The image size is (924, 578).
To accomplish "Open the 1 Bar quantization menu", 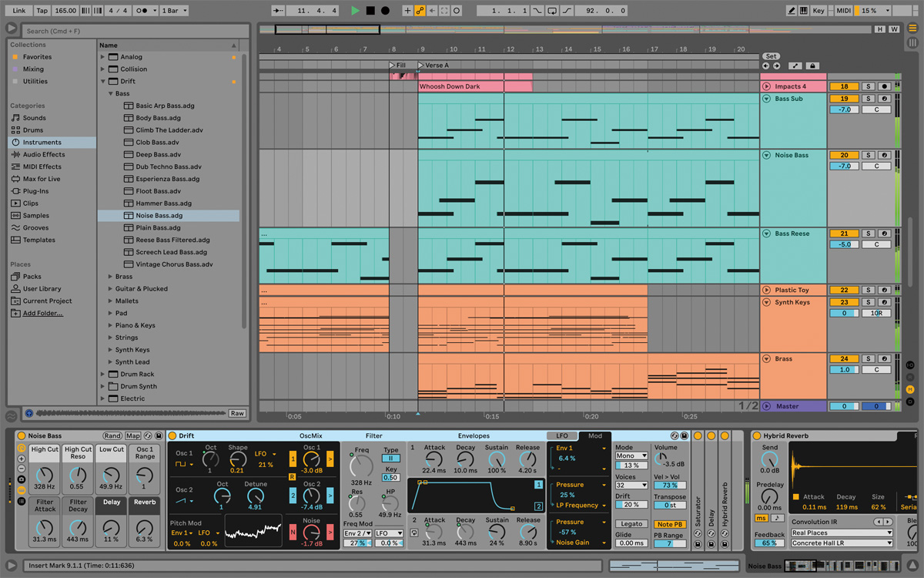I will [x=173, y=11].
